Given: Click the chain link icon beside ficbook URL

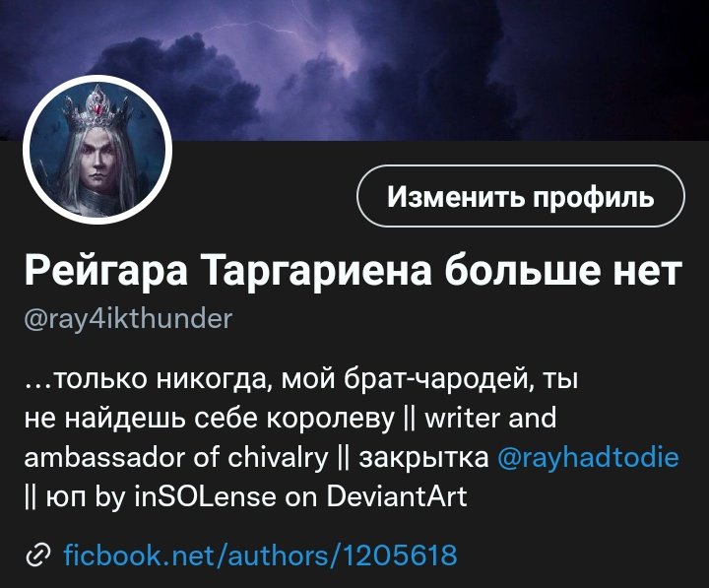Looking at the screenshot, I should coord(38,555).
